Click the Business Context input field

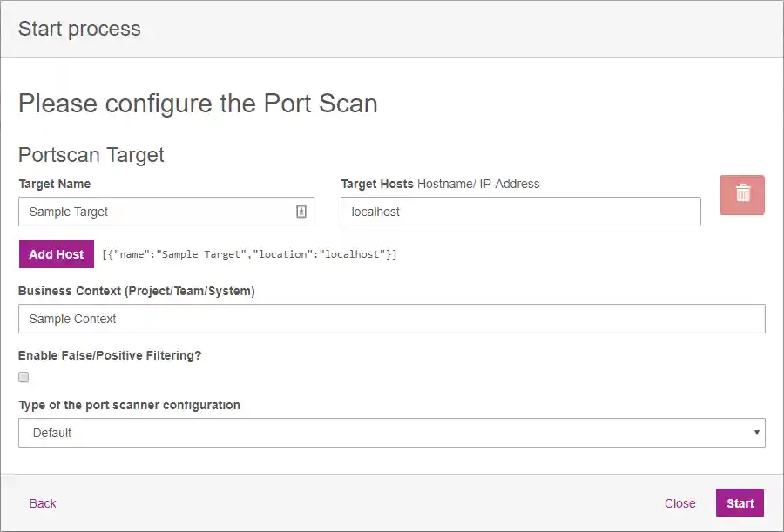[391, 319]
